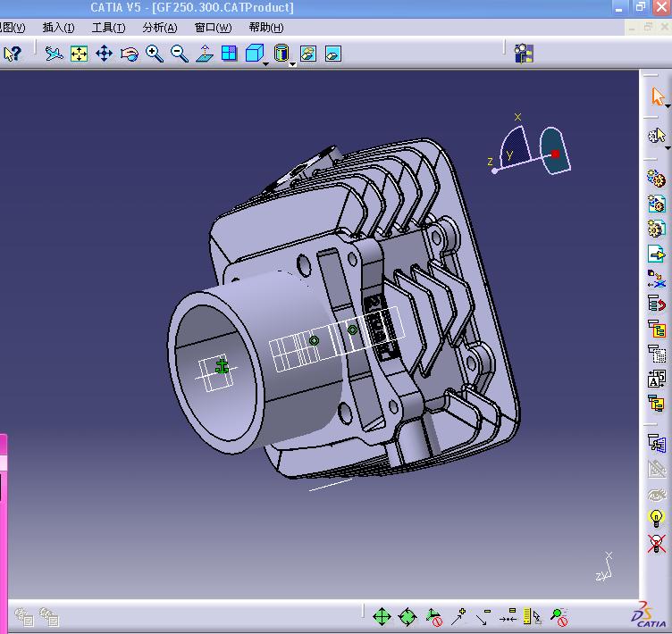
Task: Open the 插入(I) menu
Action: [58, 28]
